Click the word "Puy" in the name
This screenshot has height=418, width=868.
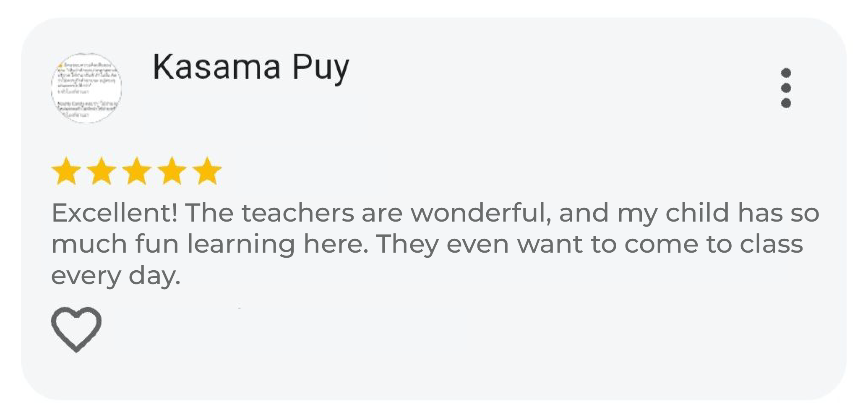pyautogui.click(x=321, y=69)
